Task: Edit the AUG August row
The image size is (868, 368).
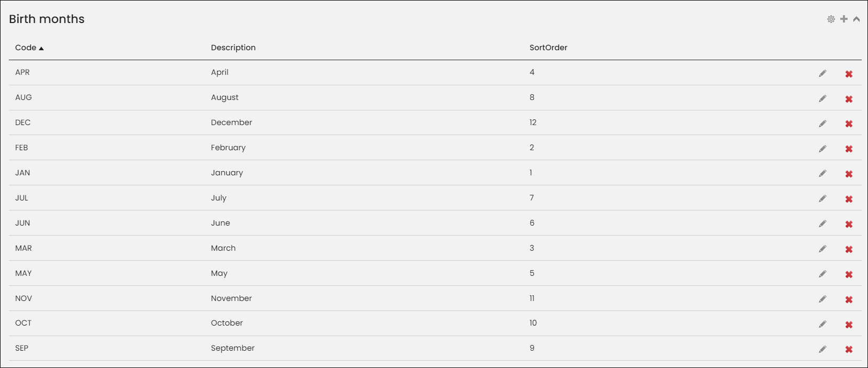Action: (823, 99)
